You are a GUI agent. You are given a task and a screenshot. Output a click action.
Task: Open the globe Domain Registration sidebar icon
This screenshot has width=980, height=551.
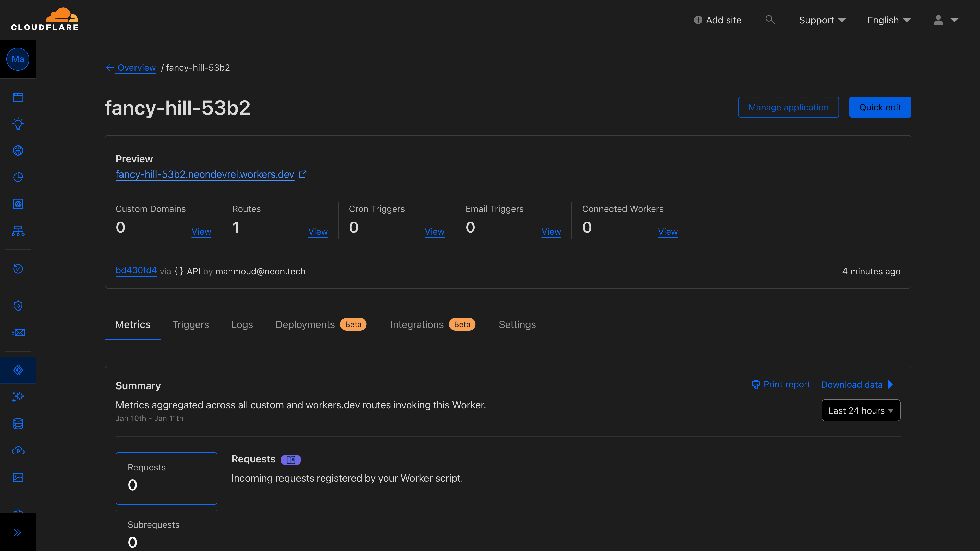pos(18,151)
